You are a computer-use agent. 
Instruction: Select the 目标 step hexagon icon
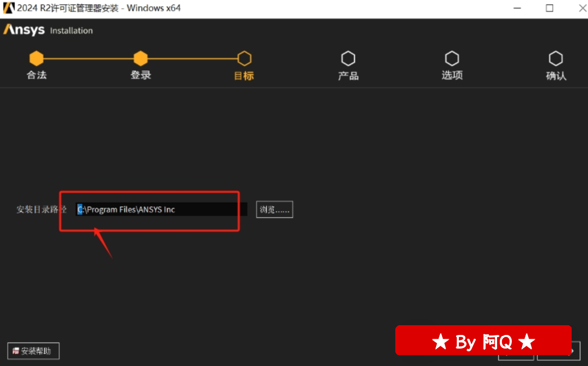click(x=244, y=58)
